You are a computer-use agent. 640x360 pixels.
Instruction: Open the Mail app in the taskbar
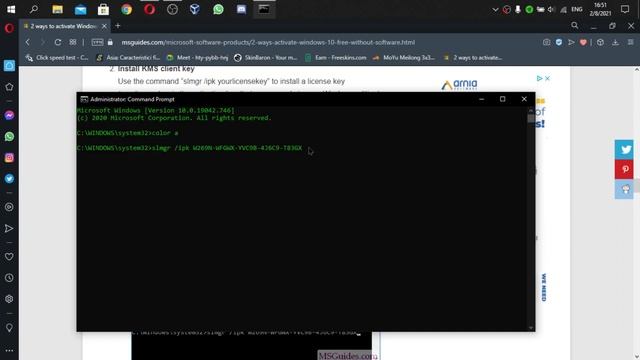click(x=80, y=9)
